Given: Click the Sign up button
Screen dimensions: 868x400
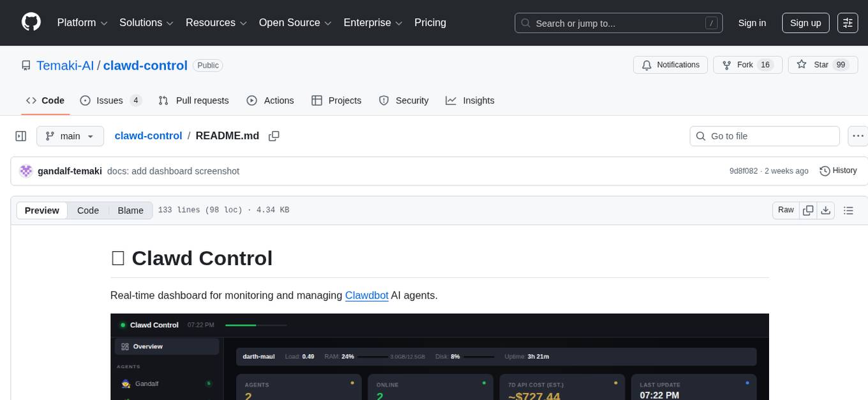Looking at the screenshot, I should pos(805,22).
